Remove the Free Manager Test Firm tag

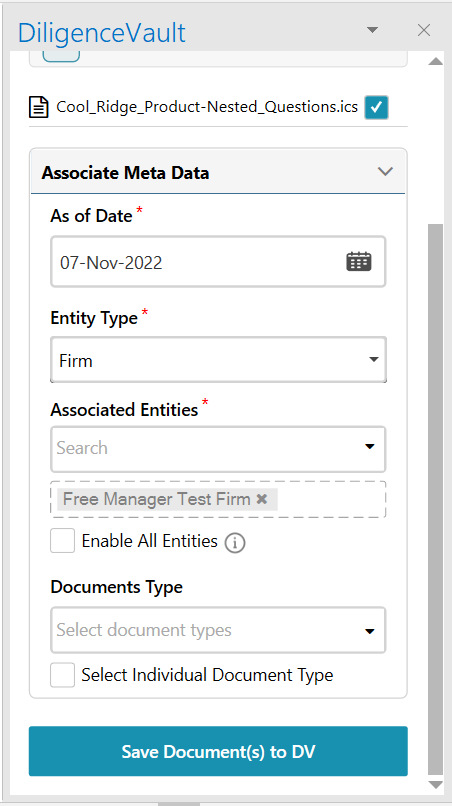click(x=262, y=499)
